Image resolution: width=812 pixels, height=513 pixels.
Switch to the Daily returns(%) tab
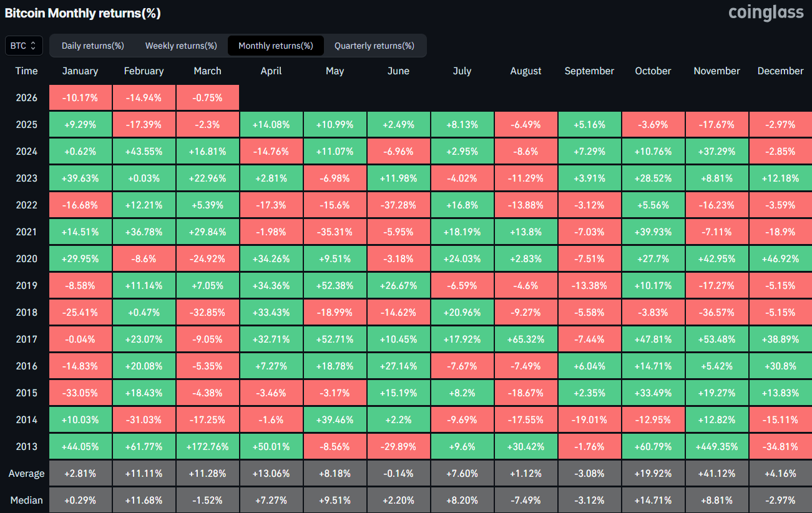pyautogui.click(x=92, y=45)
